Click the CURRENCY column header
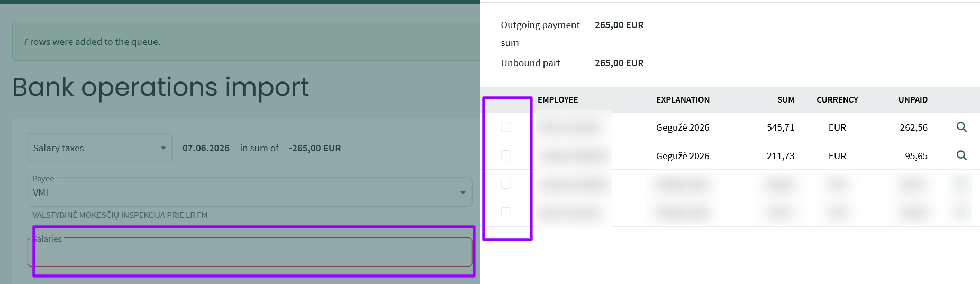 (837, 100)
